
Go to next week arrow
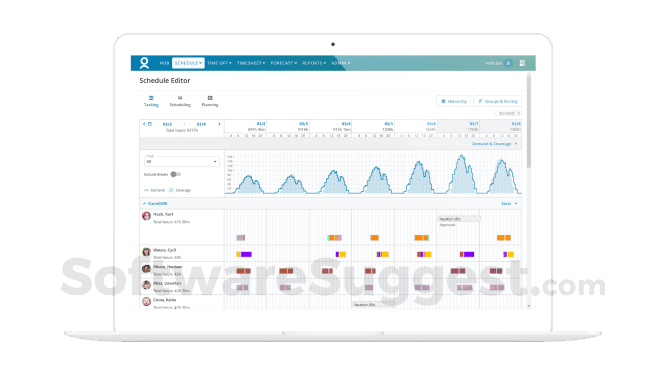pos(219,124)
